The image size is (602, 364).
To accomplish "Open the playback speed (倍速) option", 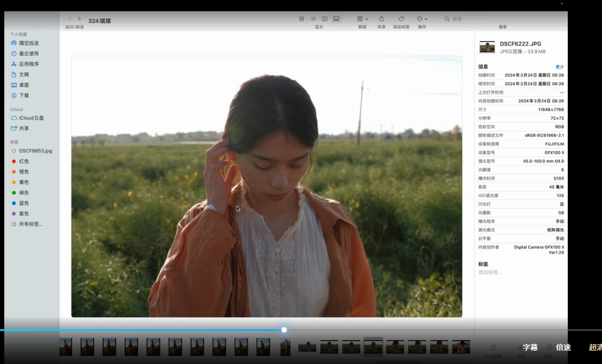I will [563, 347].
